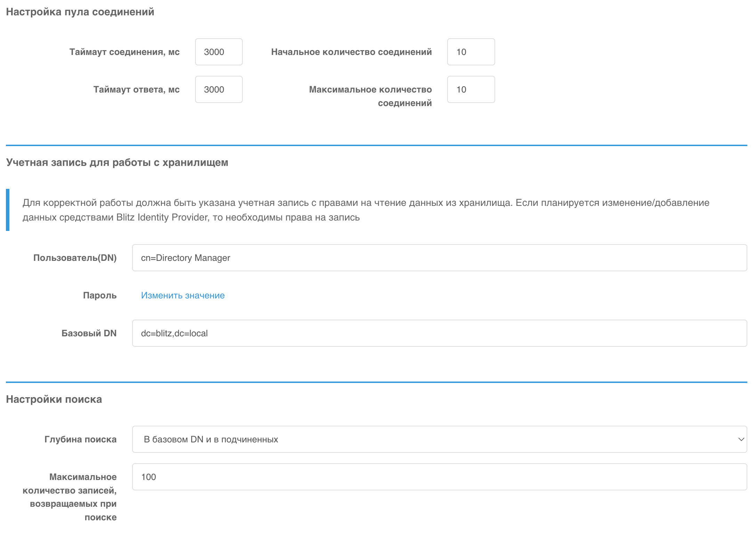756x537 pixels.
Task: Click the max search records field showing 100
Action: point(439,477)
